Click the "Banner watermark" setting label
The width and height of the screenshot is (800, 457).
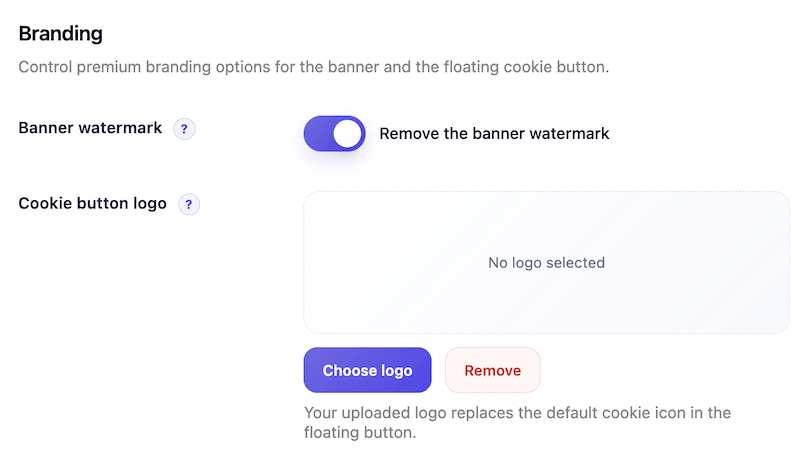(x=90, y=128)
